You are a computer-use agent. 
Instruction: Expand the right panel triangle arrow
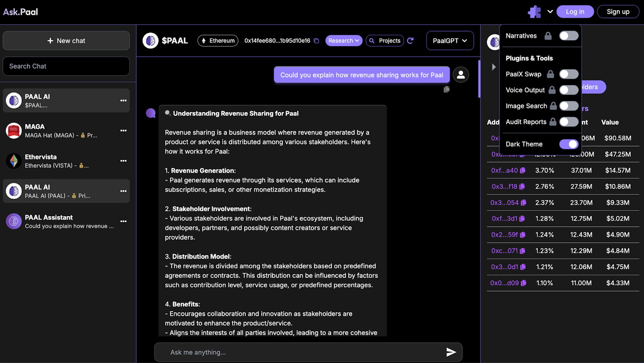494,67
